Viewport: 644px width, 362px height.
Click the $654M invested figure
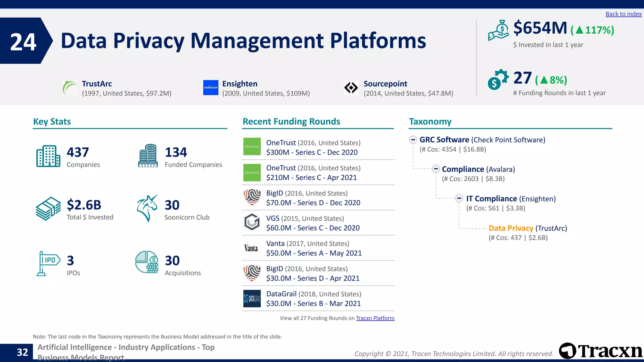[540, 28]
